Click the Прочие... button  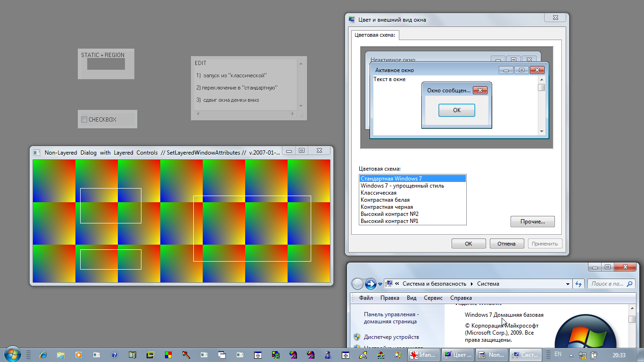(533, 222)
